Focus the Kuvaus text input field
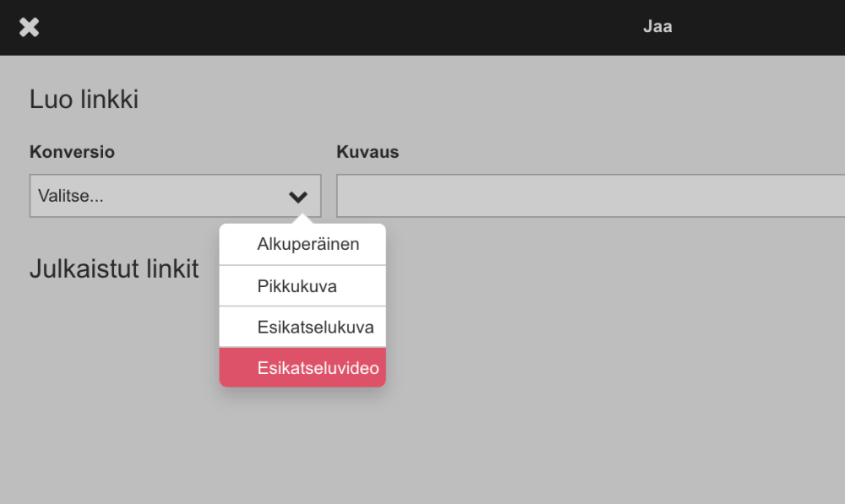The width and height of the screenshot is (845, 504). pyautogui.click(x=590, y=196)
